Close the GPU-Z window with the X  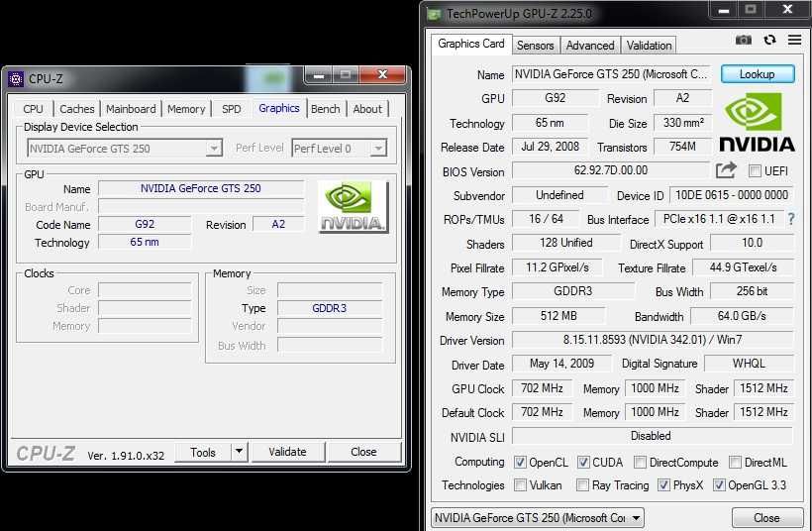tap(787, 9)
